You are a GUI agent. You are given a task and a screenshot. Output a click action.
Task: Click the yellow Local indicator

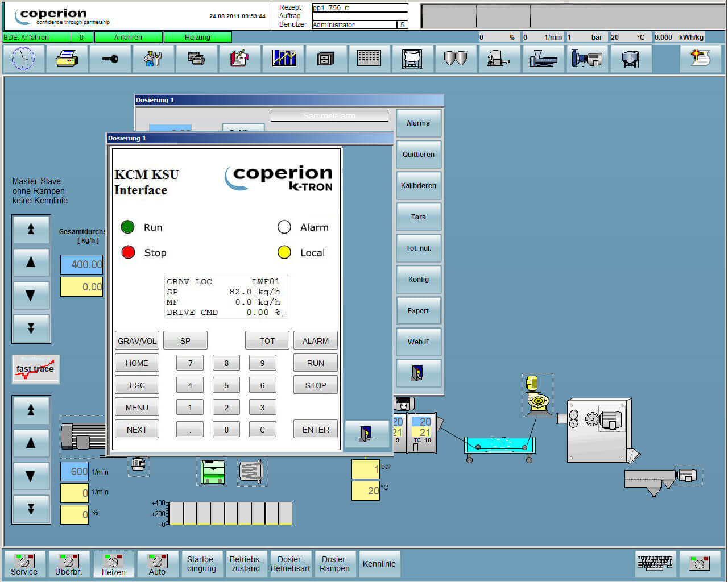[x=284, y=252]
